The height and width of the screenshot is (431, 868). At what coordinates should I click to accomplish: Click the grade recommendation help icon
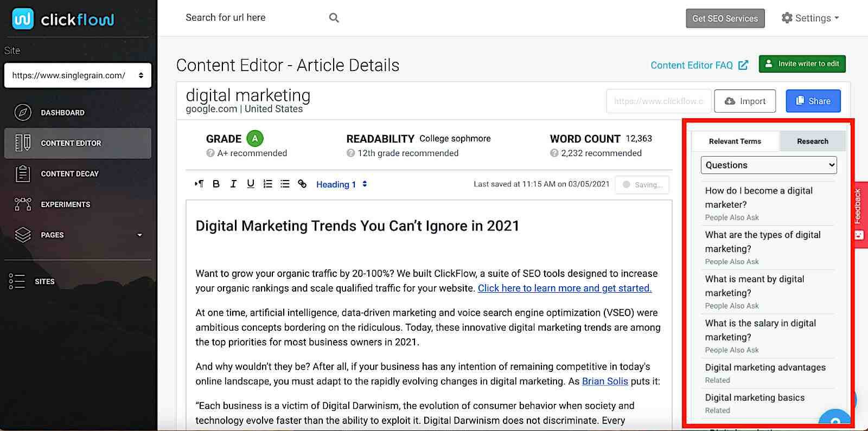tap(210, 153)
